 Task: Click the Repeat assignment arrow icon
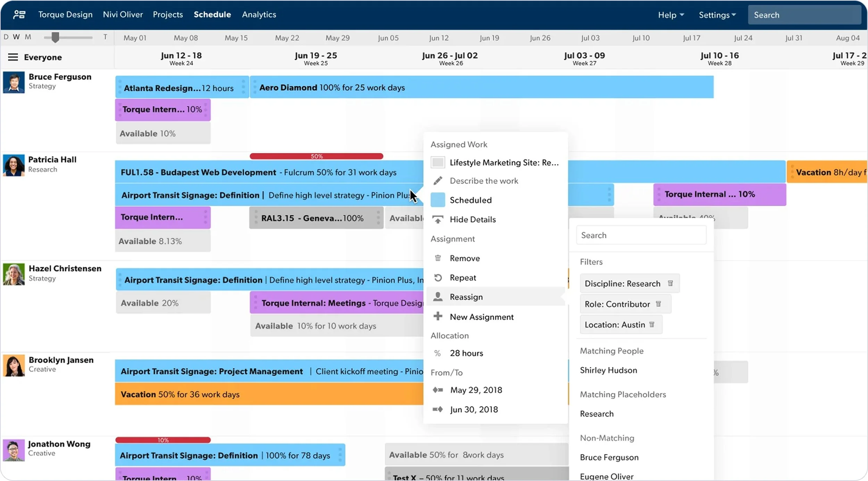[x=438, y=278]
